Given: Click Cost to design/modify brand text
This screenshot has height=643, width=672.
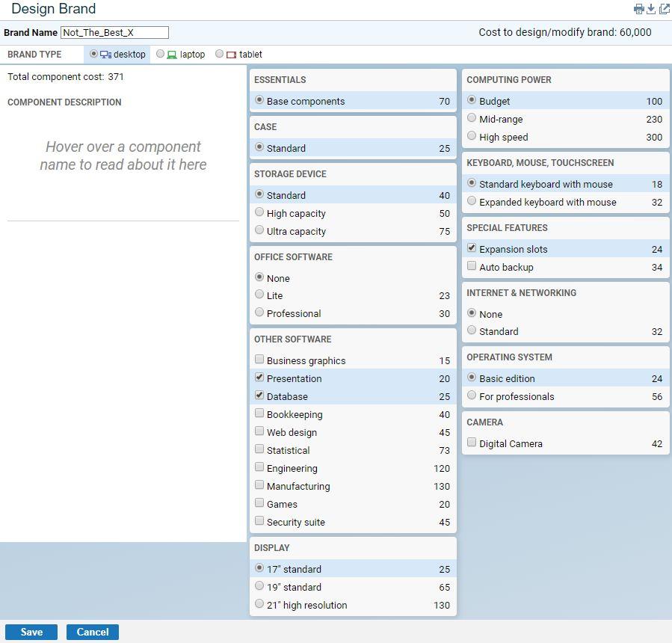Looking at the screenshot, I should (565, 32).
